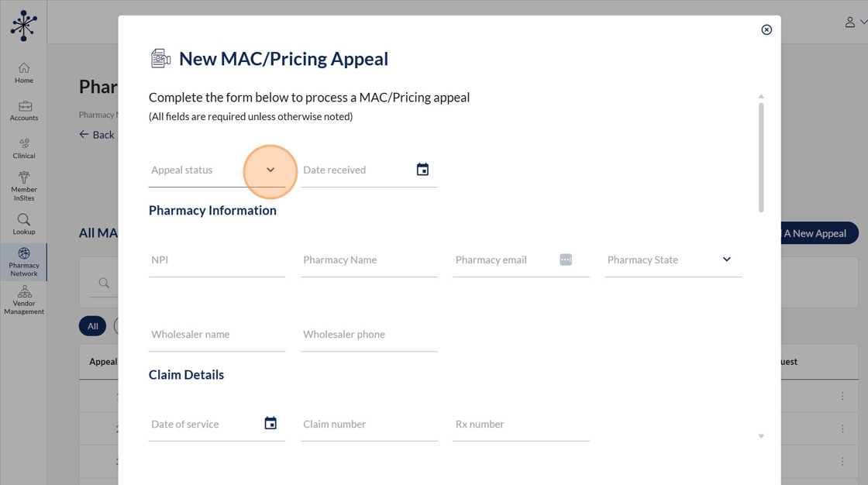This screenshot has width=868, height=485.
Task: Open the Lookup search page
Action: click(24, 224)
